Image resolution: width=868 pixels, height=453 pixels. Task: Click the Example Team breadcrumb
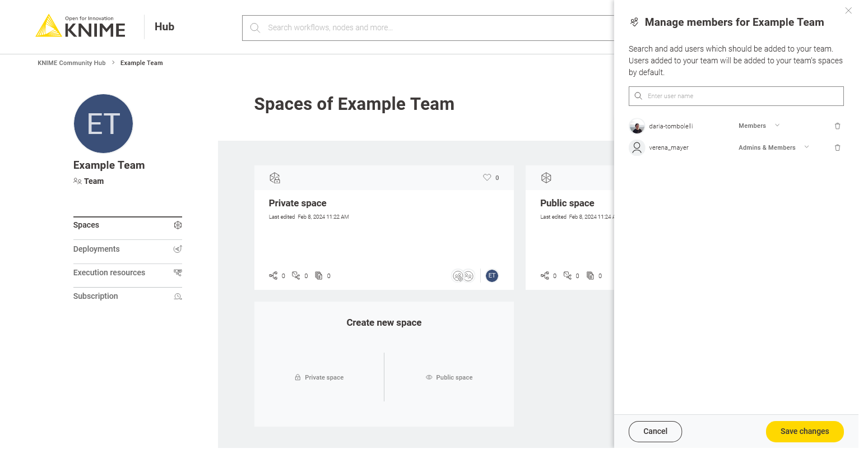coord(142,63)
